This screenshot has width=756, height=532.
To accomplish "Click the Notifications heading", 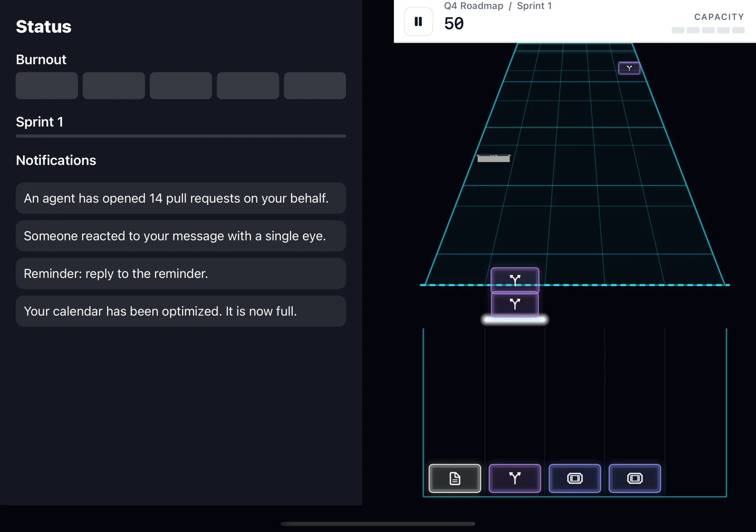I will pos(56,160).
